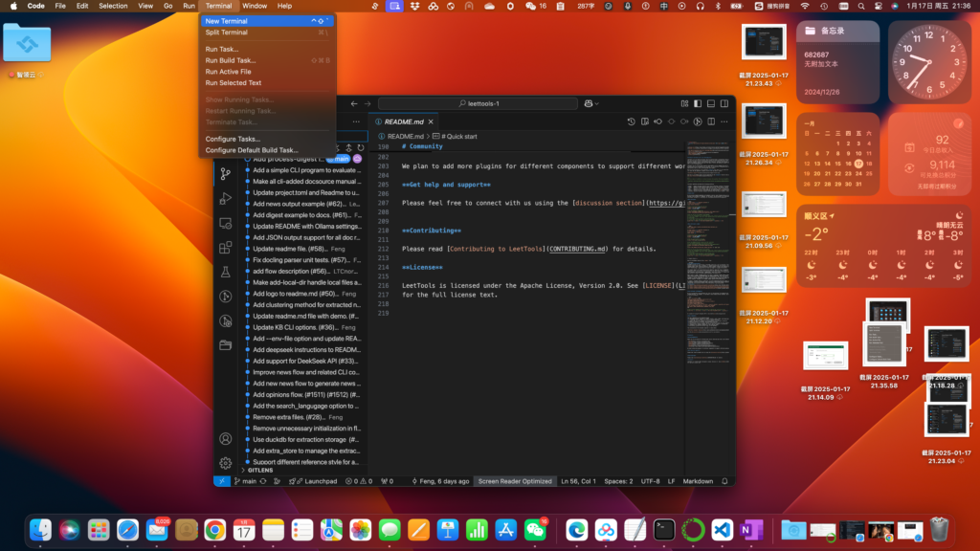Select New Terminal from Terminal menu
Image resolution: width=980 pixels, height=551 pixels.
point(267,21)
